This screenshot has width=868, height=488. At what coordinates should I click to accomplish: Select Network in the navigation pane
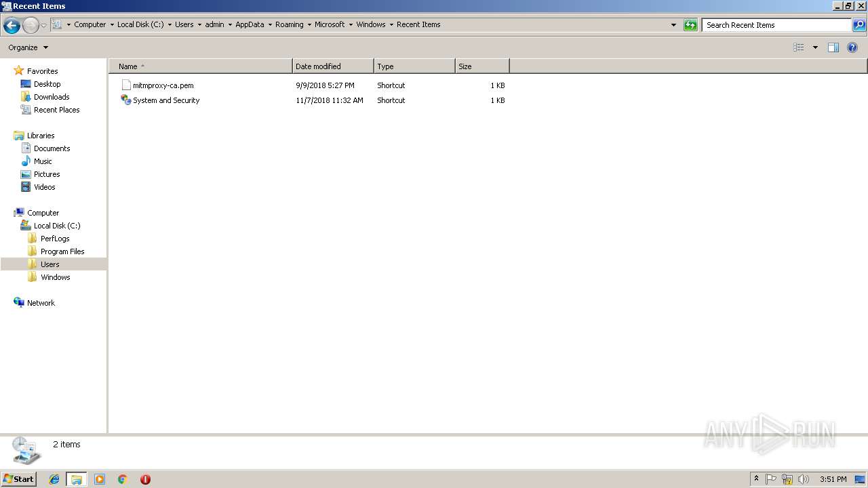(41, 303)
